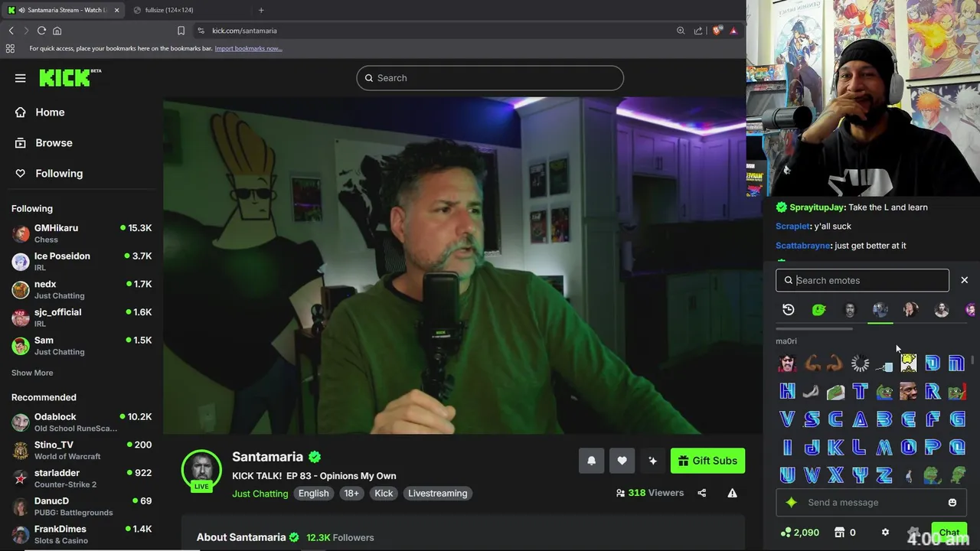Click the emote search field

click(x=862, y=280)
